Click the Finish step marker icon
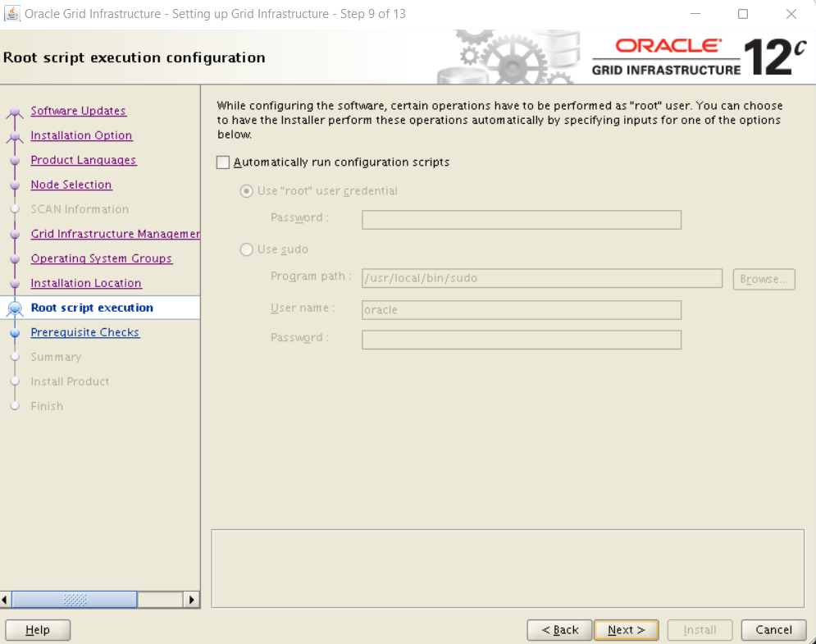This screenshot has width=816, height=644. pos(15,406)
